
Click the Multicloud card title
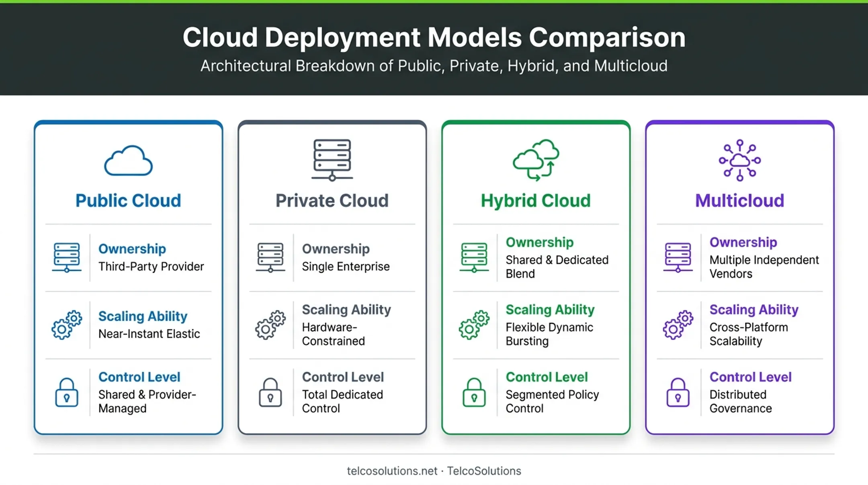click(x=740, y=201)
